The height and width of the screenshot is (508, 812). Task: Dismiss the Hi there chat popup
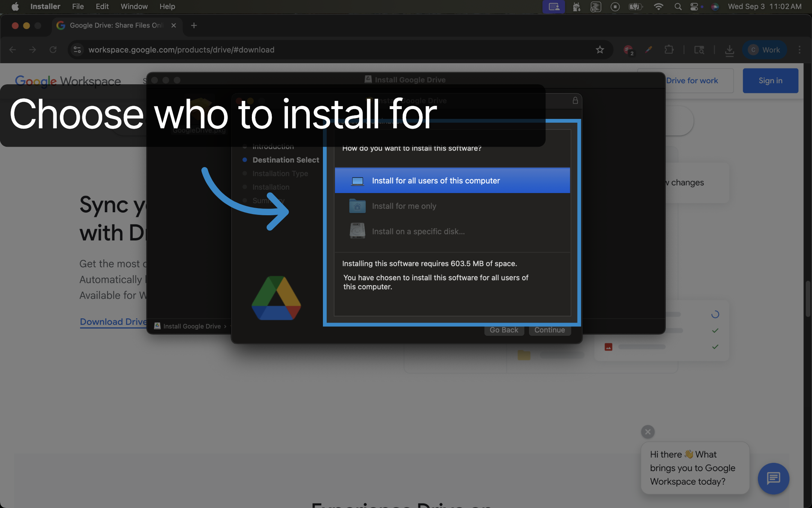[x=648, y=432]
